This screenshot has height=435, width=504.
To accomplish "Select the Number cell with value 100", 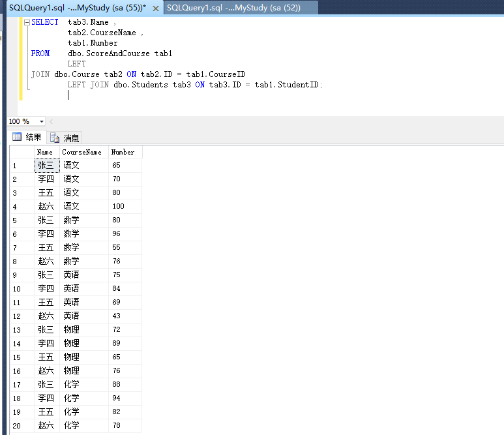I will coord(125,206).
